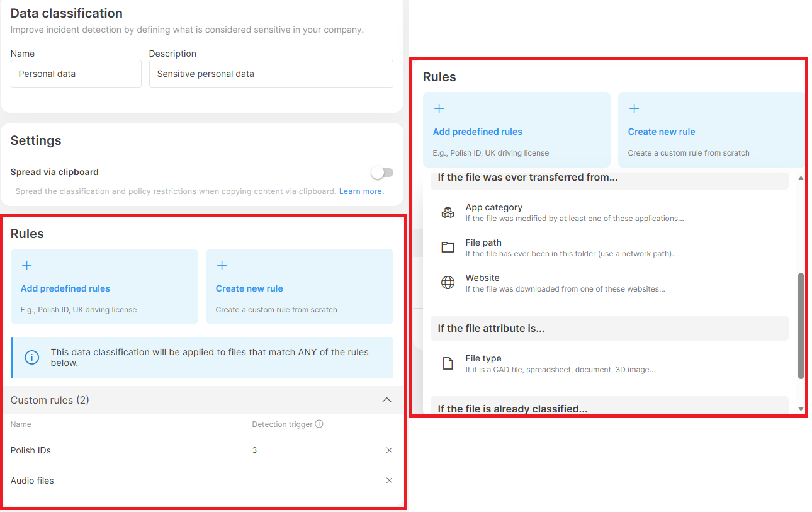Remove the Audio files rule with X
812x512 pixels.
point(389,481)
